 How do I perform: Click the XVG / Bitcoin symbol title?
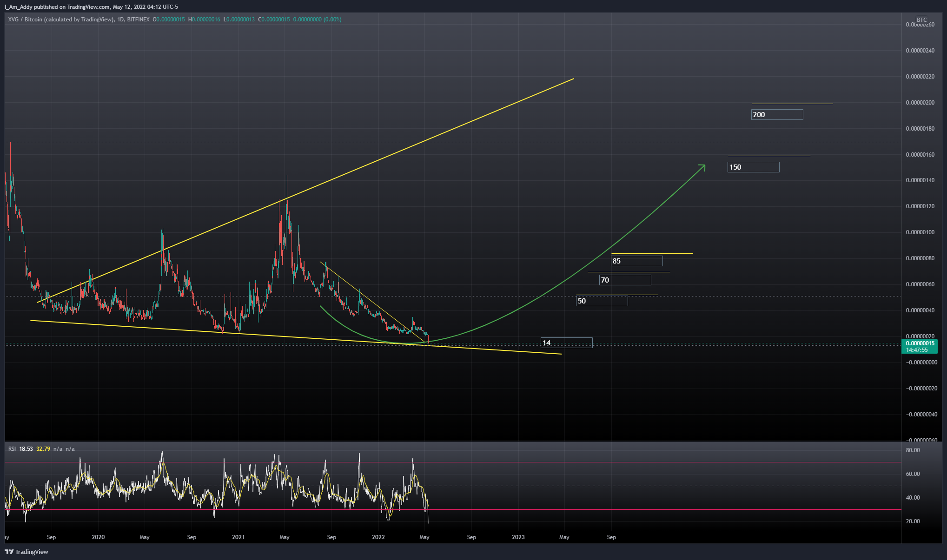point(60,20)
